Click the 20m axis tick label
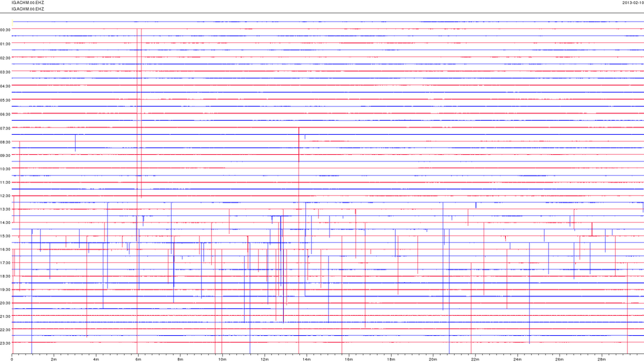 (x=433, y=359)
